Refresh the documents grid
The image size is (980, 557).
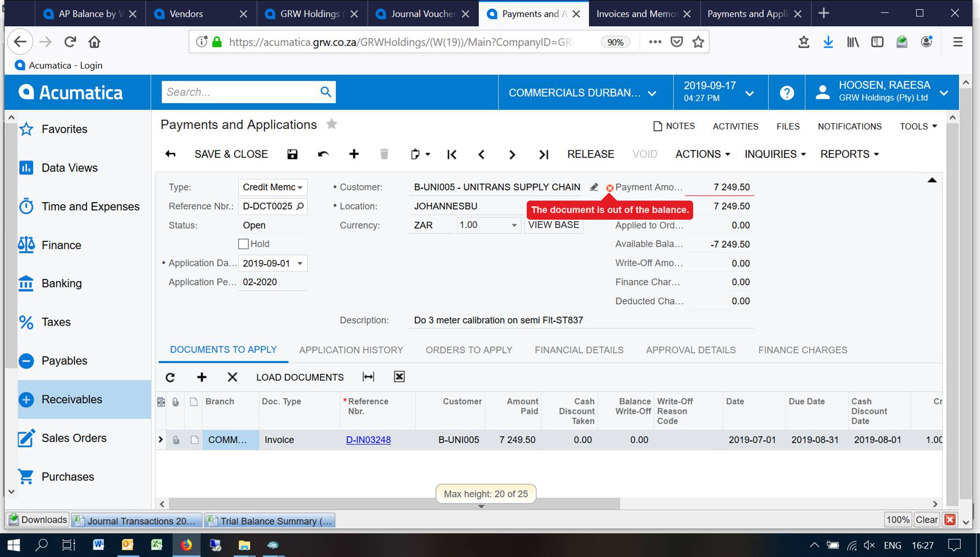[170, 377]
